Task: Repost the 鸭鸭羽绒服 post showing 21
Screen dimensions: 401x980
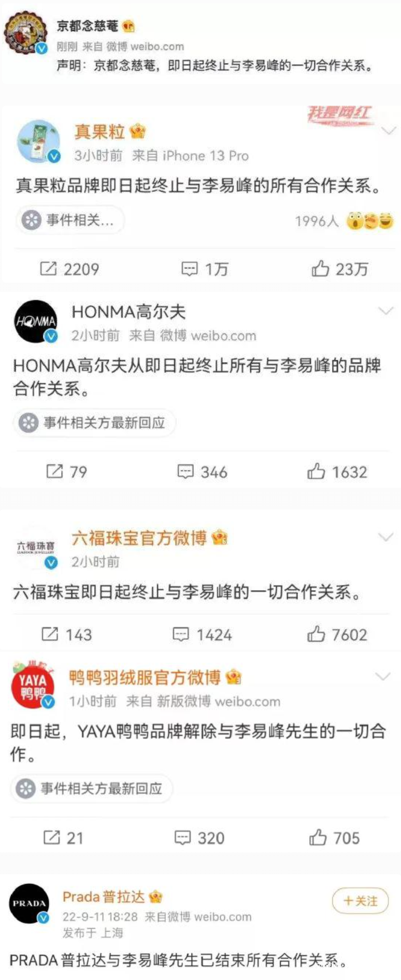Action: (x=63, y=837)
